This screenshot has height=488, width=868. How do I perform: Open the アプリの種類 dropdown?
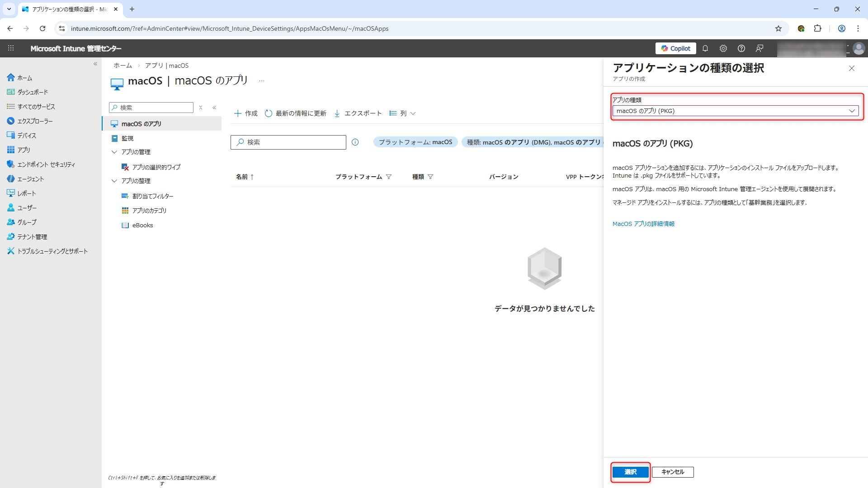click(x=735, y=111)
